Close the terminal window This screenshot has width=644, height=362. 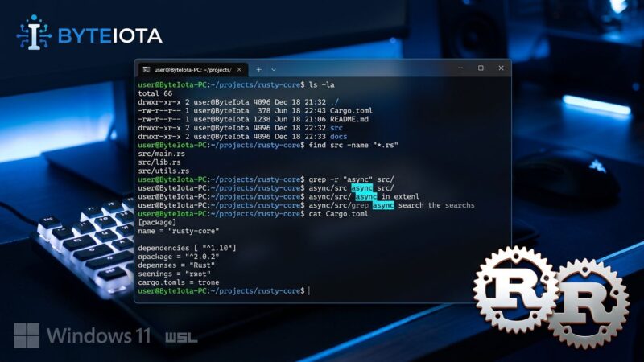pos(501,68)
